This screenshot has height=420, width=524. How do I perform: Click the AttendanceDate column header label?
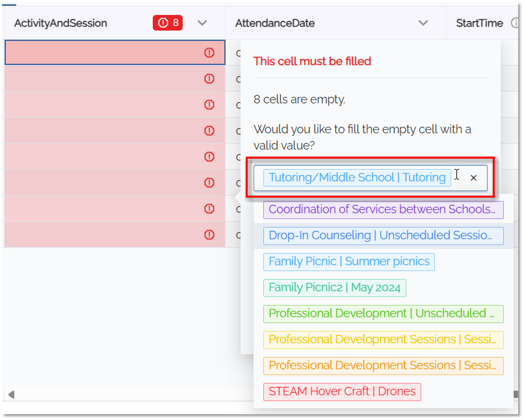tap(274, 23)
